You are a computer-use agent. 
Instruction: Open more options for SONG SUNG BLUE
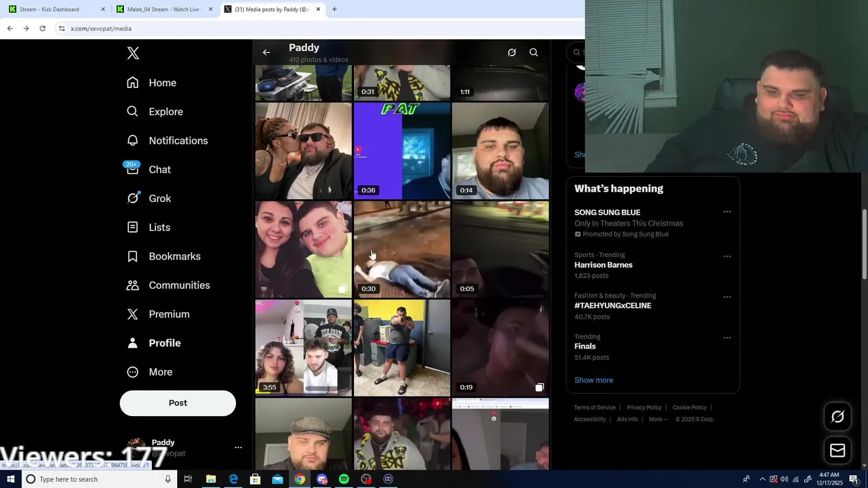pyautogui.click(x=727, y=211)
